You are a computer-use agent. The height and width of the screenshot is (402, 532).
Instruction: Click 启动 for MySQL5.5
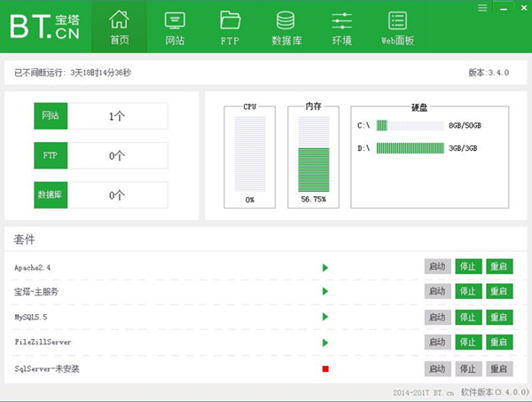click(437, 317)
